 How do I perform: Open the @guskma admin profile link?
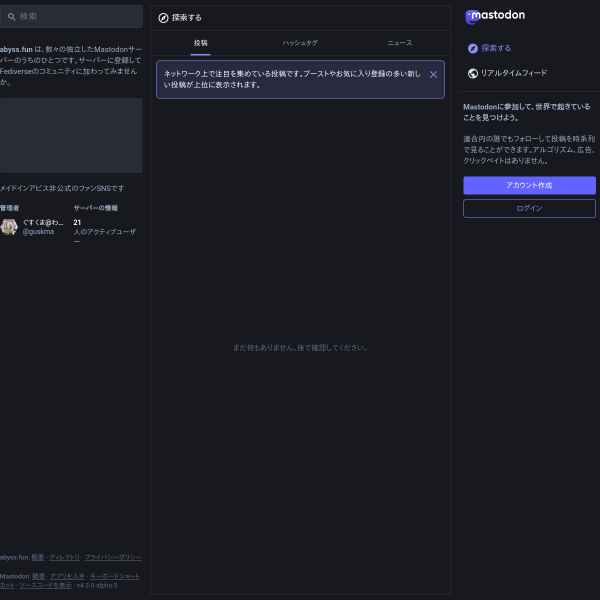point(38,232)
